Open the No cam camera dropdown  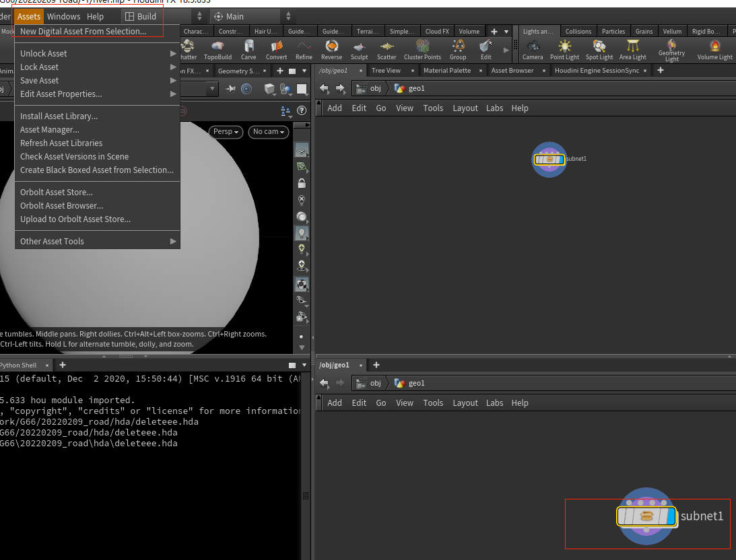pos(268,132)
